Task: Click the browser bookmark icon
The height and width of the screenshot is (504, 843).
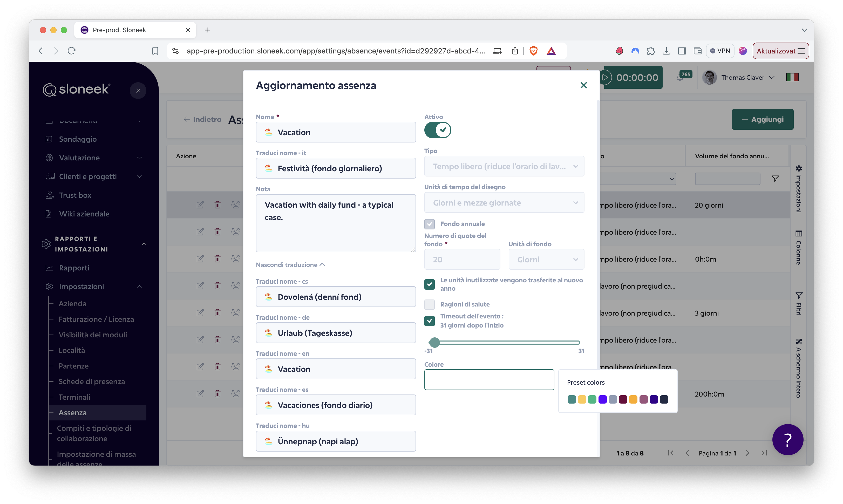Action: (155, 51)
